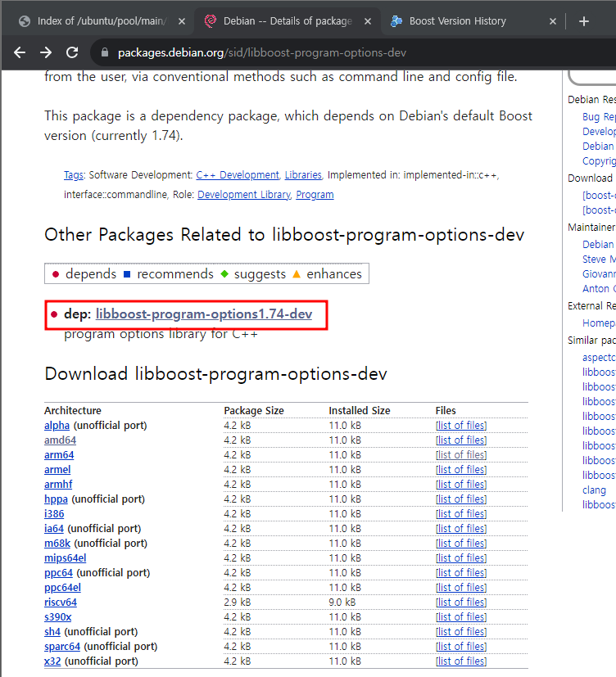Click the Development Library role link
The image size is (616, 677).
pos(243,195)
